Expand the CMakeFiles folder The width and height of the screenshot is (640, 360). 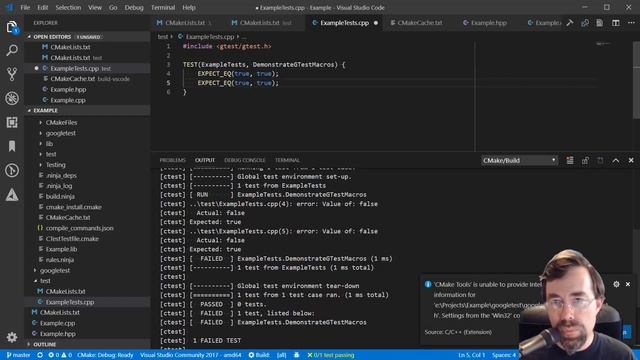click(x=61, y=122)
